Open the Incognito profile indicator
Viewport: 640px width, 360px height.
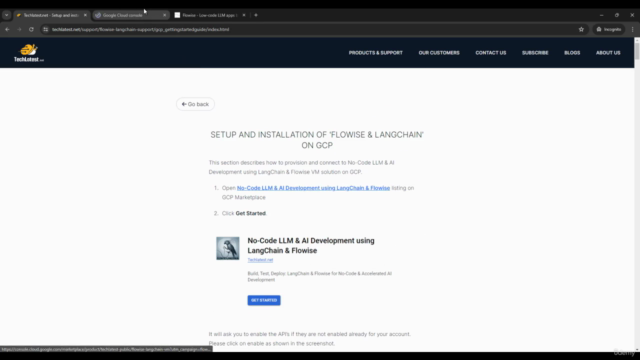pos(609,29)
